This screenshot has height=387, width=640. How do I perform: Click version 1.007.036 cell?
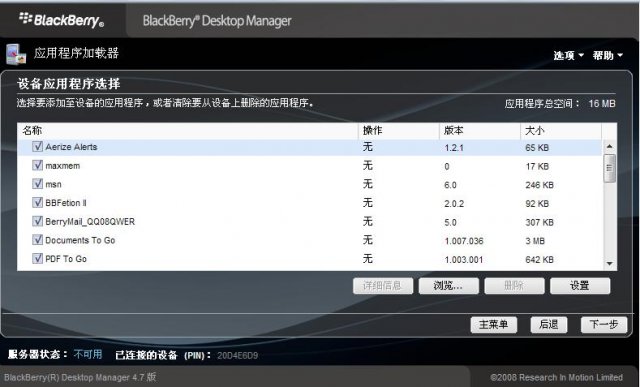(x=464, y=241)
